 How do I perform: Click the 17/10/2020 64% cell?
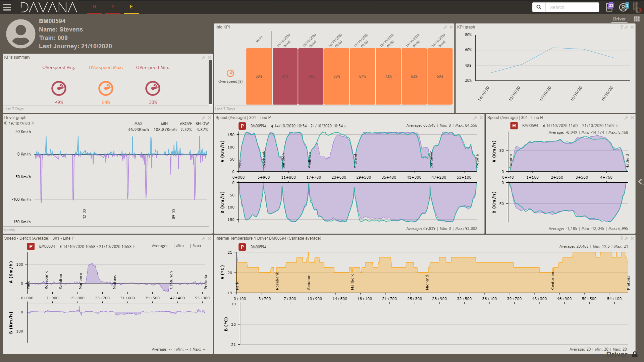(363, 76)
